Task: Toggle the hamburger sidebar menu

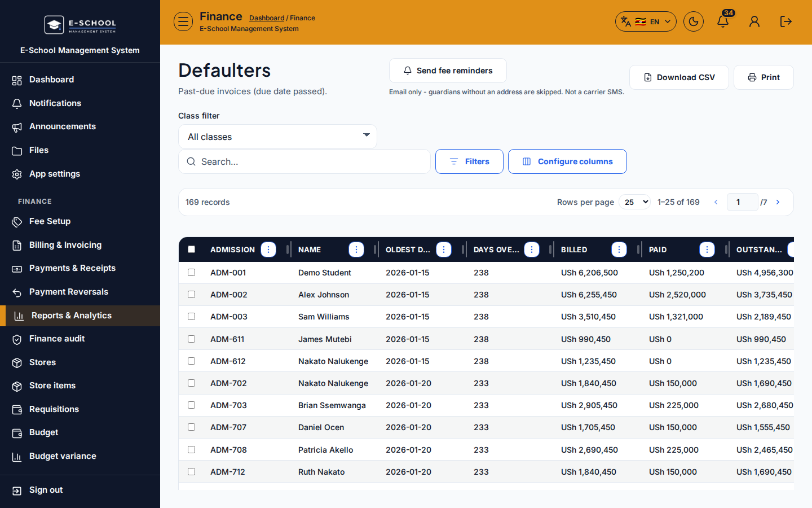Action: [x=183, y=21]
